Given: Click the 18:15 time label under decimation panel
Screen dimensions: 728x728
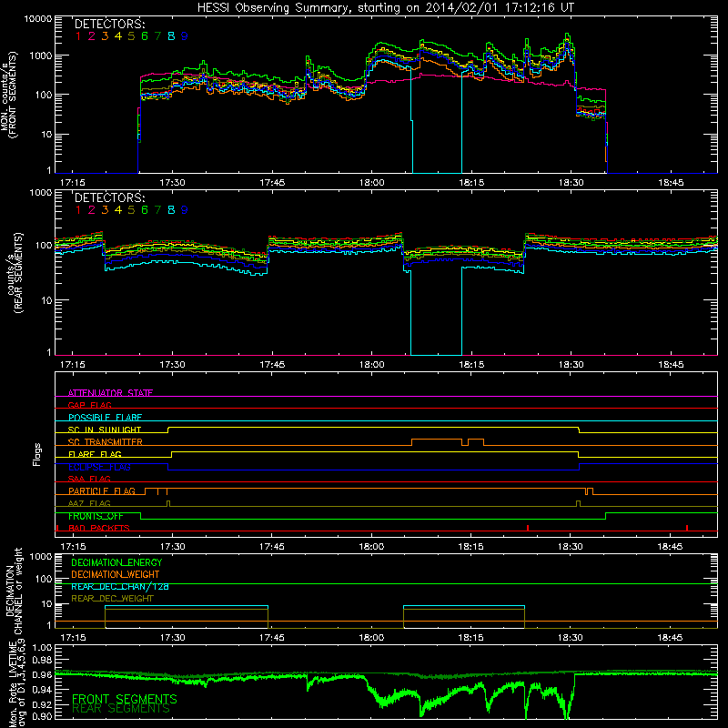Looking at the screenshot, I should [470, 638].
